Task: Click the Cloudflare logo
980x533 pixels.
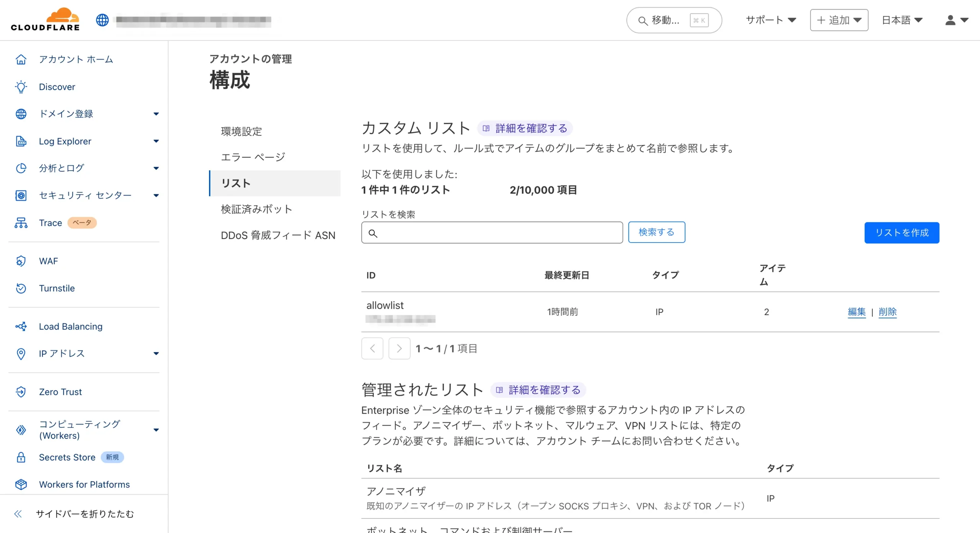Action: [x=45, y=20]
